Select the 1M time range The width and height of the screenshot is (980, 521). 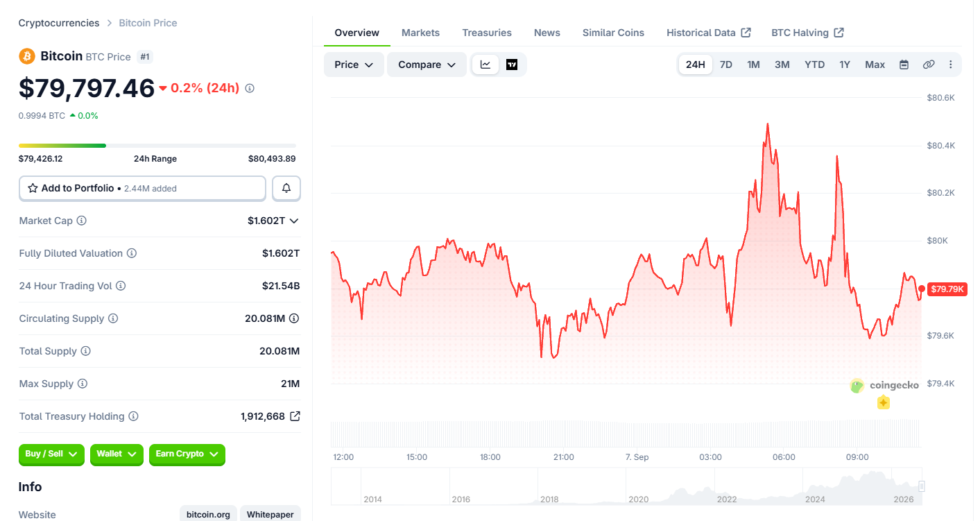coord(753,65)
